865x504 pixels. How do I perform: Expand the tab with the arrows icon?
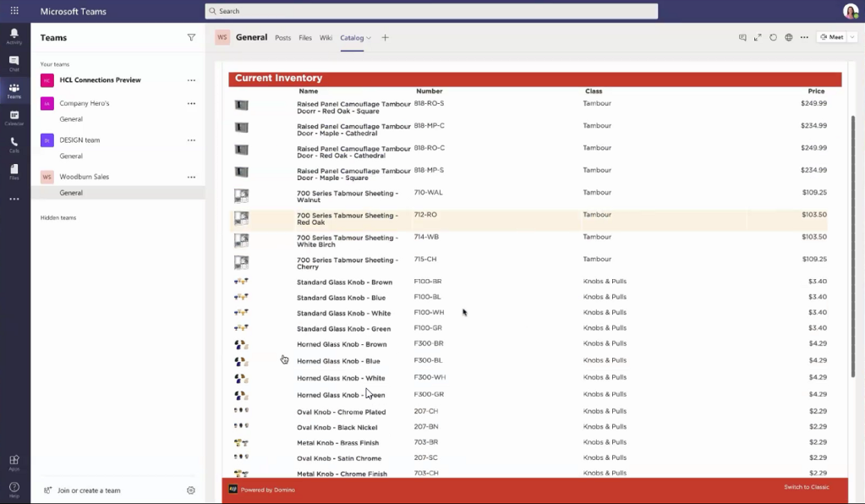pos(758,38)
